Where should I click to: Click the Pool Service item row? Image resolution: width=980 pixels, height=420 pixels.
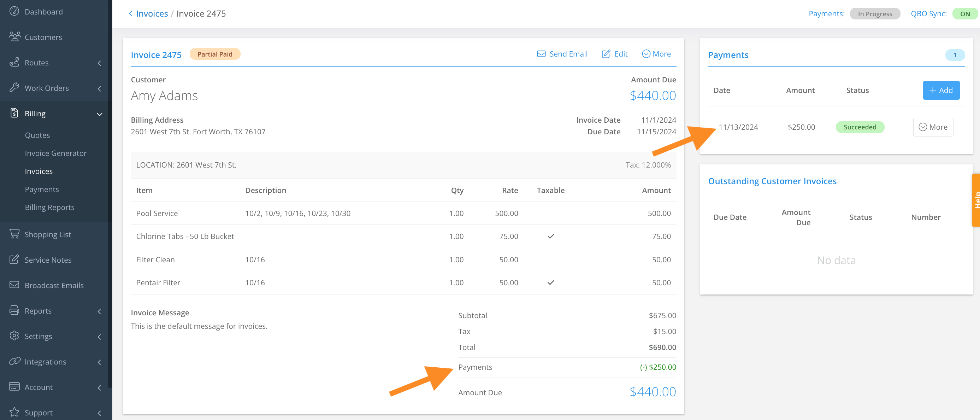(403, 213)
